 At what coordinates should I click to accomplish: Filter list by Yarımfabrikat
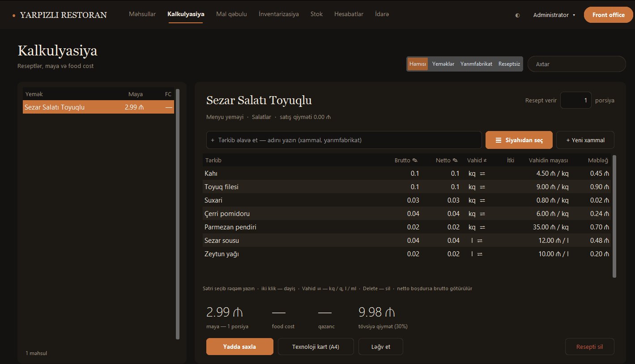[476, 64]
